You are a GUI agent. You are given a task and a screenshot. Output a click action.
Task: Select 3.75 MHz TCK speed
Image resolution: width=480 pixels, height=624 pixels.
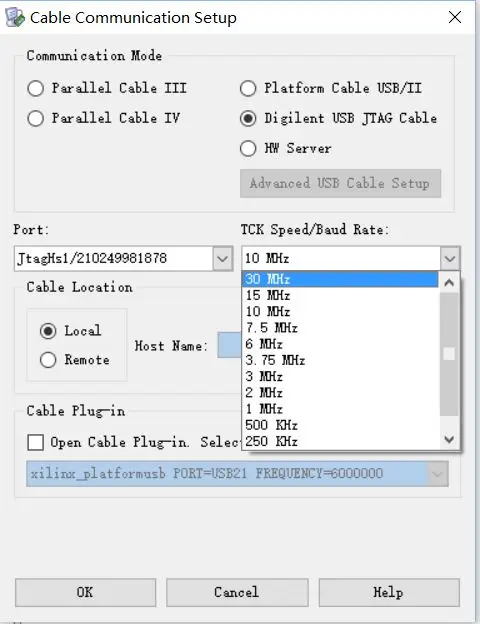click(x=340, y=361)
